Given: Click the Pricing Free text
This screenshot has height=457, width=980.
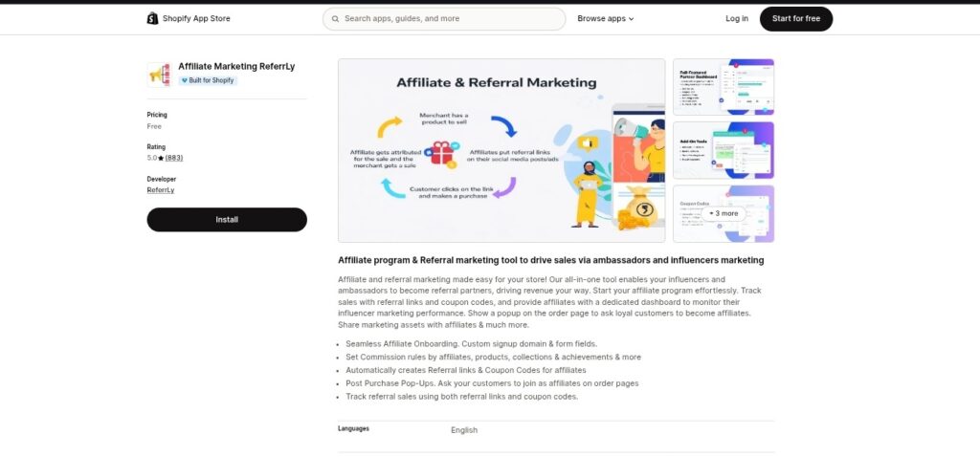Looking at the screenshot, I should tap(154, 126).
